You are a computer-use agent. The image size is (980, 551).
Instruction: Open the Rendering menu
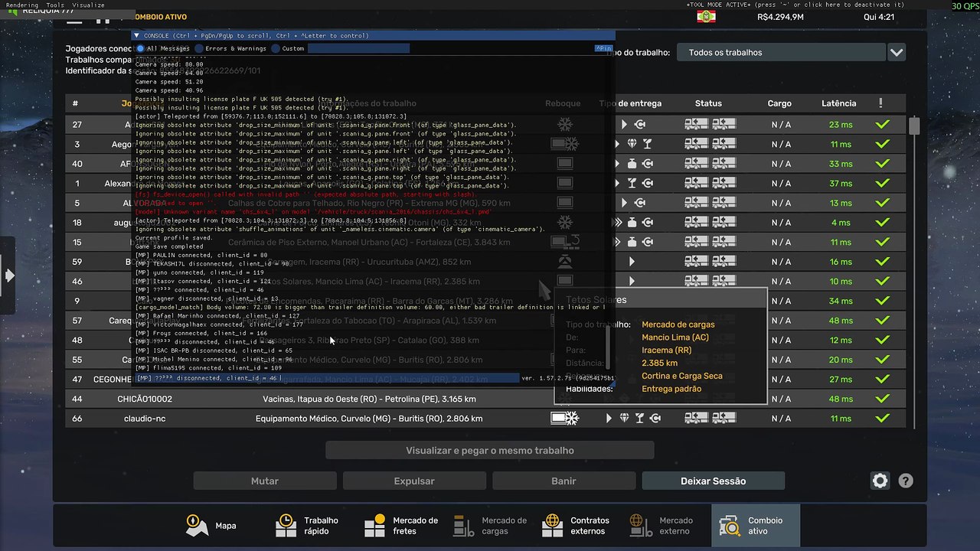pos(21,5)
